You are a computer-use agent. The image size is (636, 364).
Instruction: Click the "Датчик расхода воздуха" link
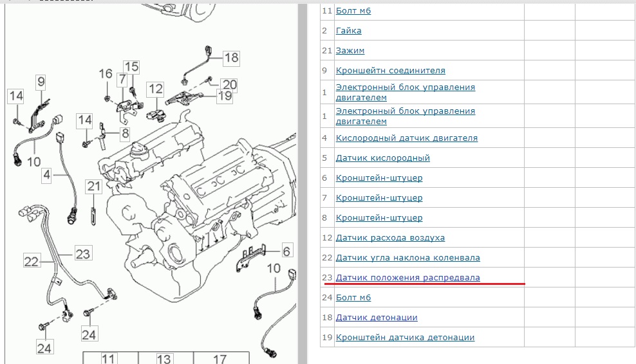click(390, 238)
